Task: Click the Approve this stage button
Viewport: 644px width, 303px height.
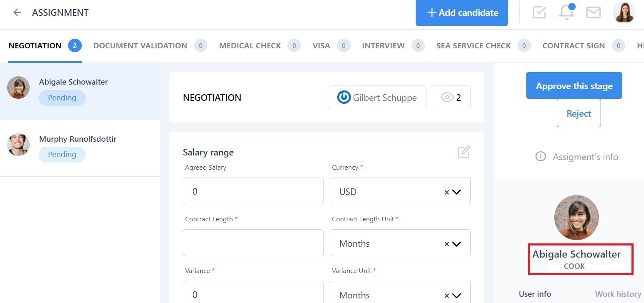Action: click(574, 85)
